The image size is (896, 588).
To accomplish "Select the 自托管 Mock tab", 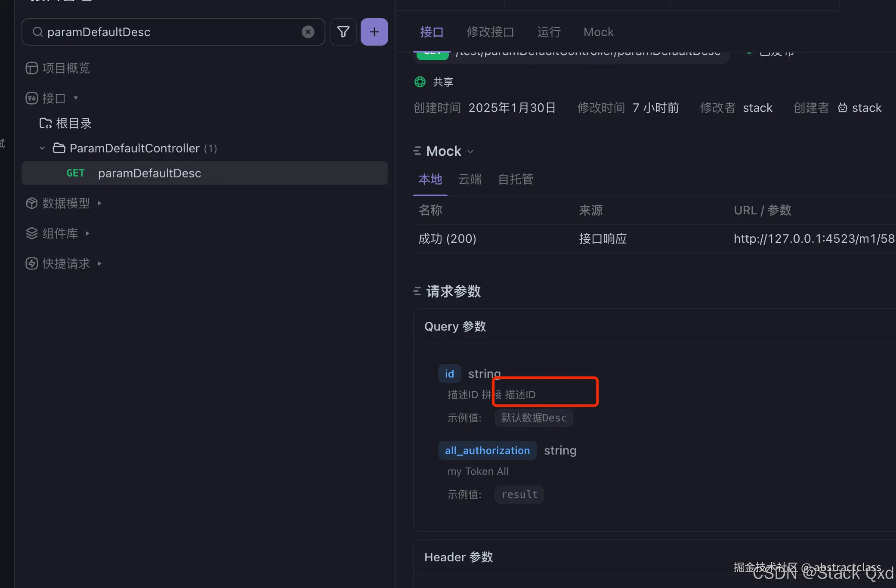I will pyautogui.click(x=515, y=179).
